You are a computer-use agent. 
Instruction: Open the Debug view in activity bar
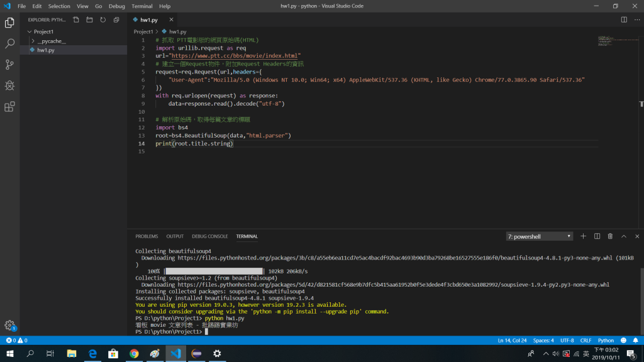9,85
